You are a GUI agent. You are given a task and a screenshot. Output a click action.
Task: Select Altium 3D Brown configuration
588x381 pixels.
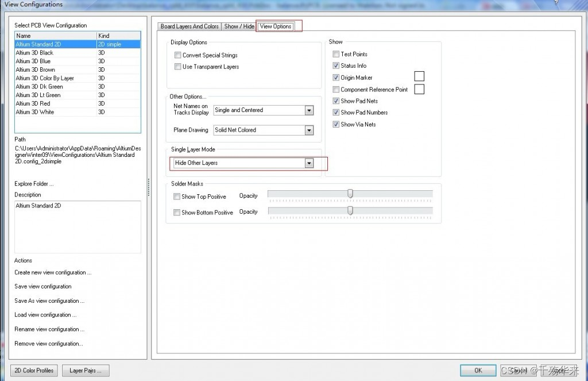coord(78,70)
